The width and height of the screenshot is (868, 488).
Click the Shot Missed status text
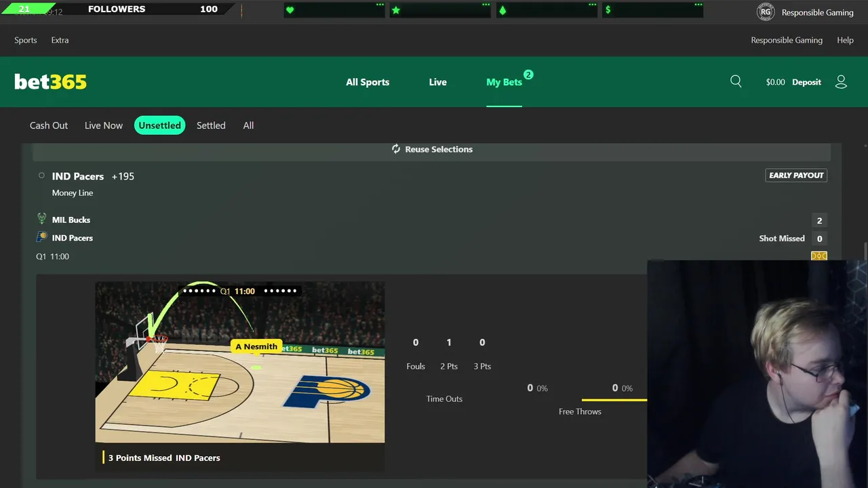point(782,239)
